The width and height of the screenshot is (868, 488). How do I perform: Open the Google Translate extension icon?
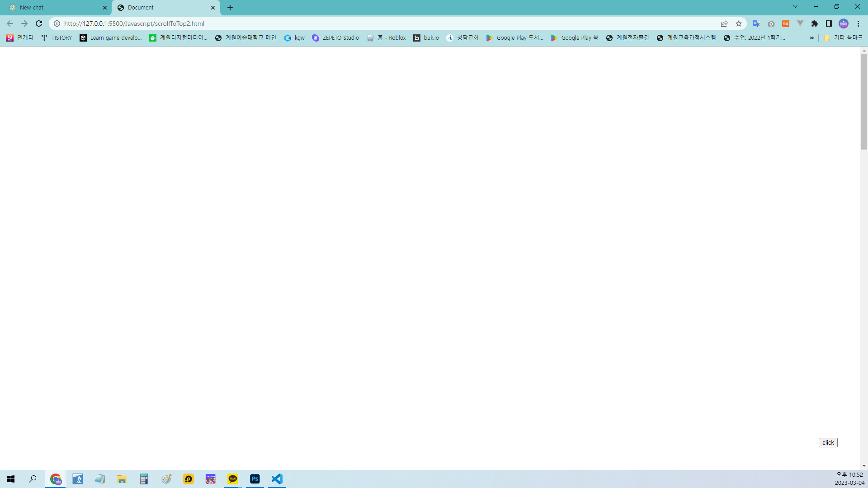(x=756, y=23)
